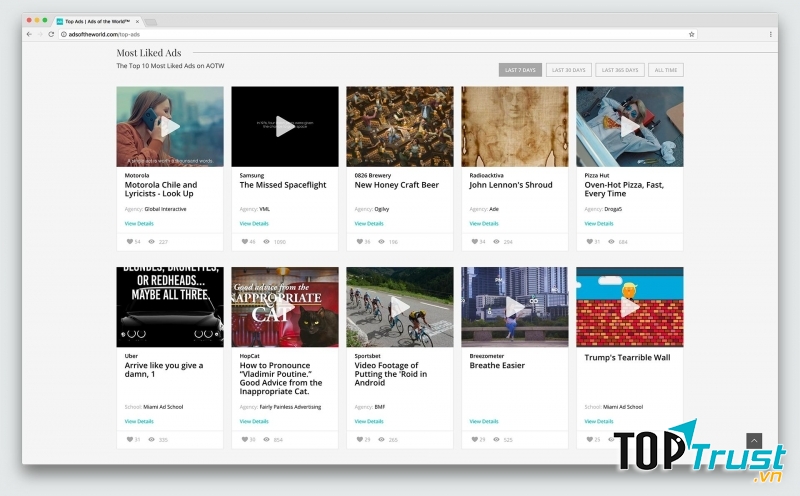Click the heart icon under Motorola ad

[129, 241]
